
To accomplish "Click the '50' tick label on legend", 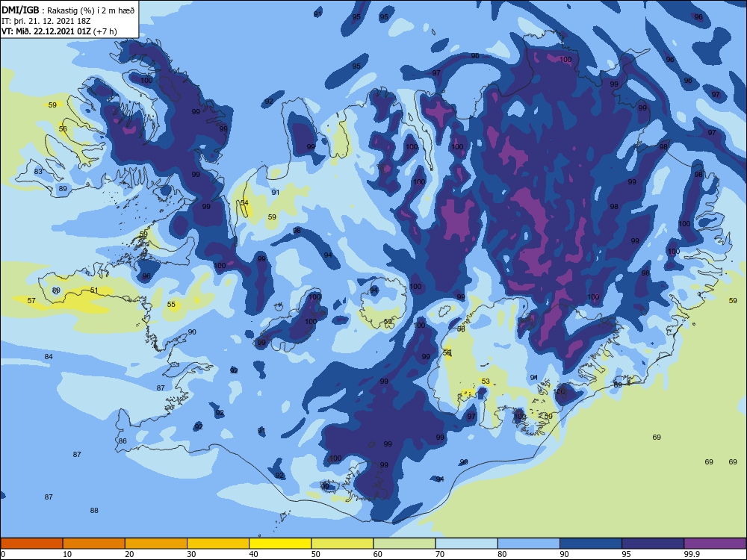I will coord(316,554).
